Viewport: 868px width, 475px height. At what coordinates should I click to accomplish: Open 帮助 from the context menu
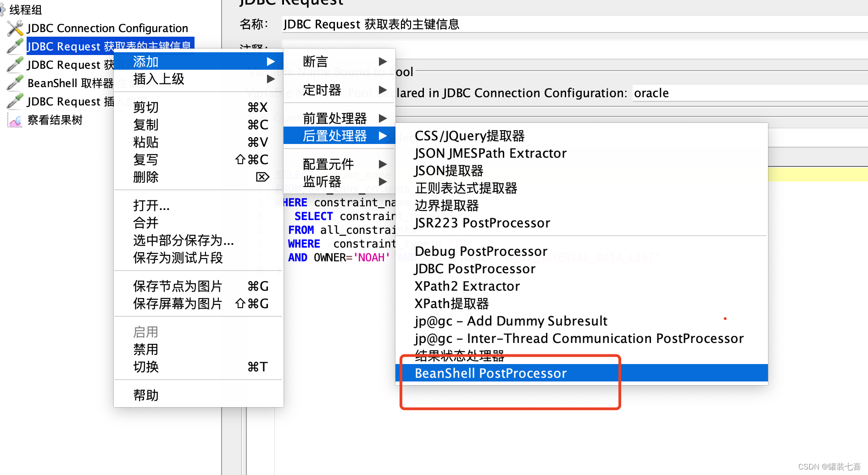point(199,395)
